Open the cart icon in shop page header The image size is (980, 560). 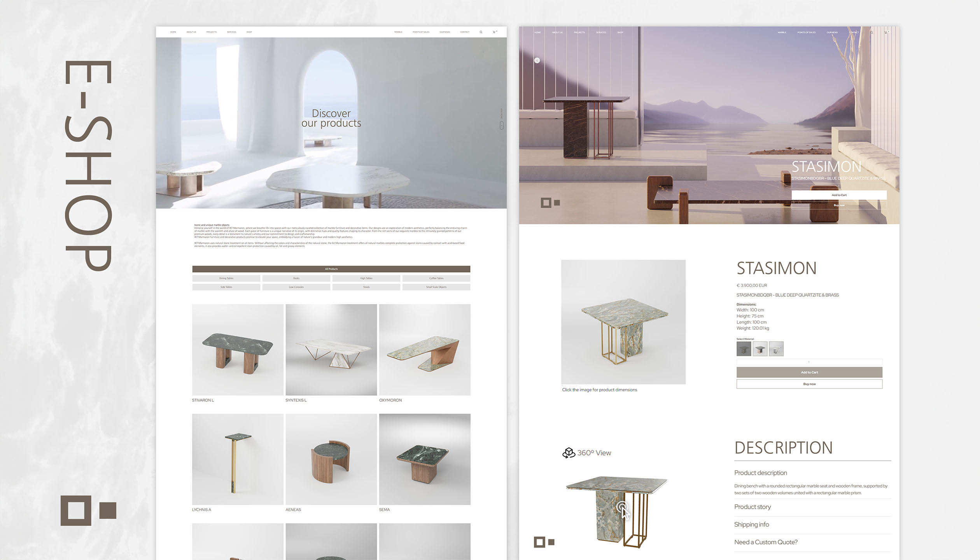tap(494, 32)
